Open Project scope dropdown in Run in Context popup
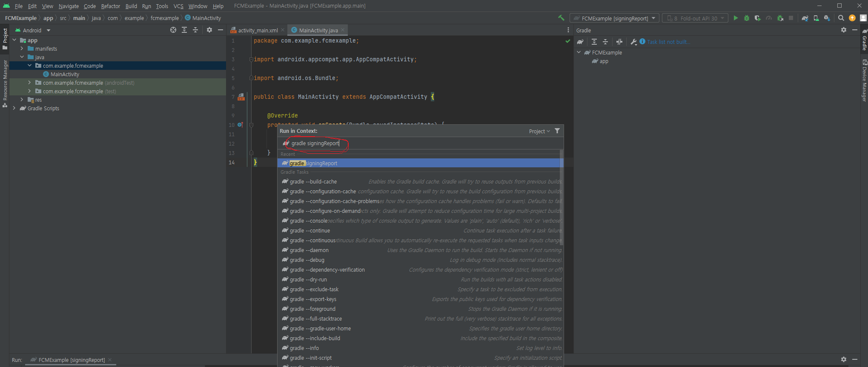Screen dimensions: 868x367 point(539,131)
